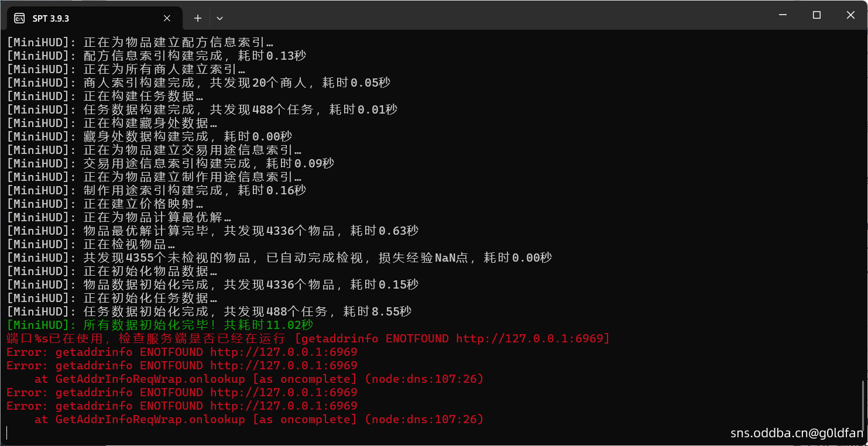This screenshot has width=868, height=446.
Task: Minimize the terminal window
Action: pos(783,15)
